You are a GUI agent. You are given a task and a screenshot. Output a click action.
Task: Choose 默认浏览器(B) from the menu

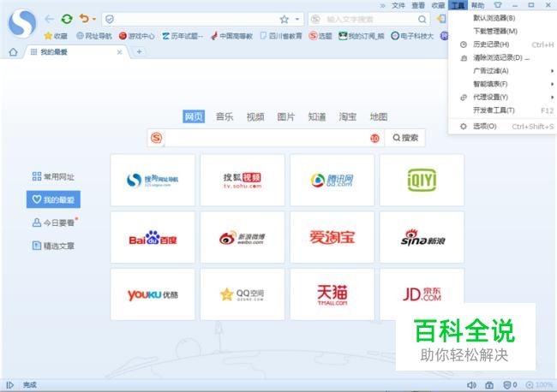pyautogui.click(x=502, y=18)
